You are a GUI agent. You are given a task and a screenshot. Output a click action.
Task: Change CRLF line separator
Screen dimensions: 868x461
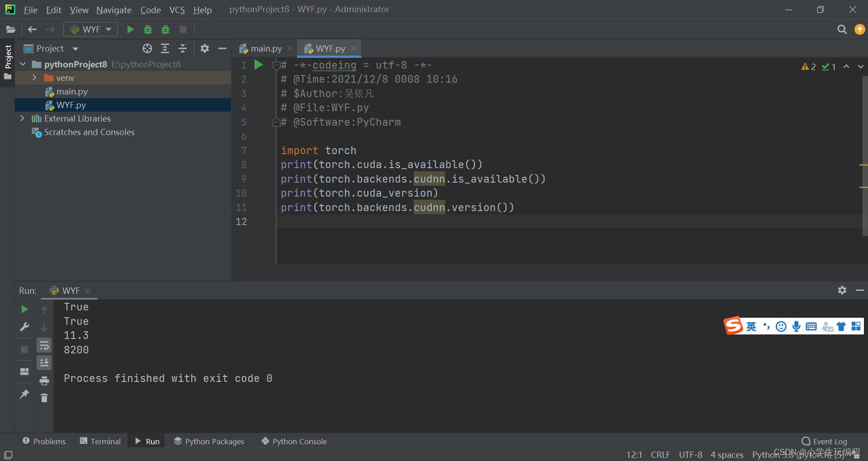click(x=660, y=455)
